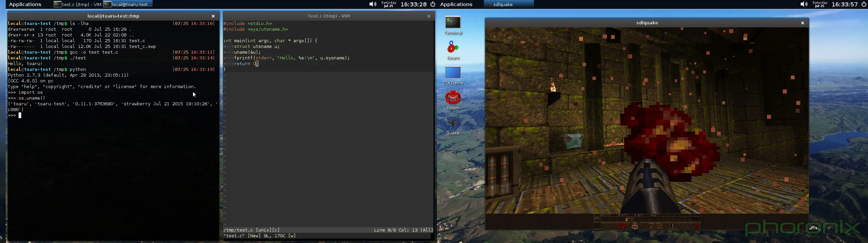Open the Applications menu beside the VIM taskbar entry
This screenshot has width=868, height=243.
[25, 4]
